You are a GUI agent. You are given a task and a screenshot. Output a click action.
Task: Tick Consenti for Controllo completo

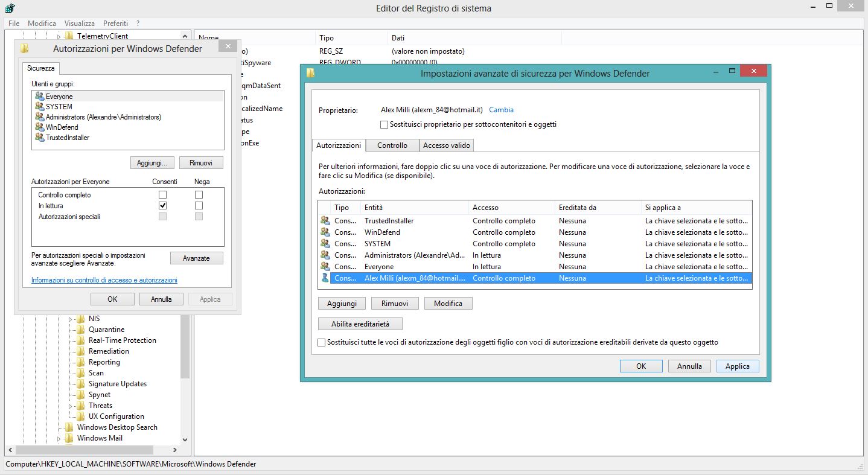(162, 195)
